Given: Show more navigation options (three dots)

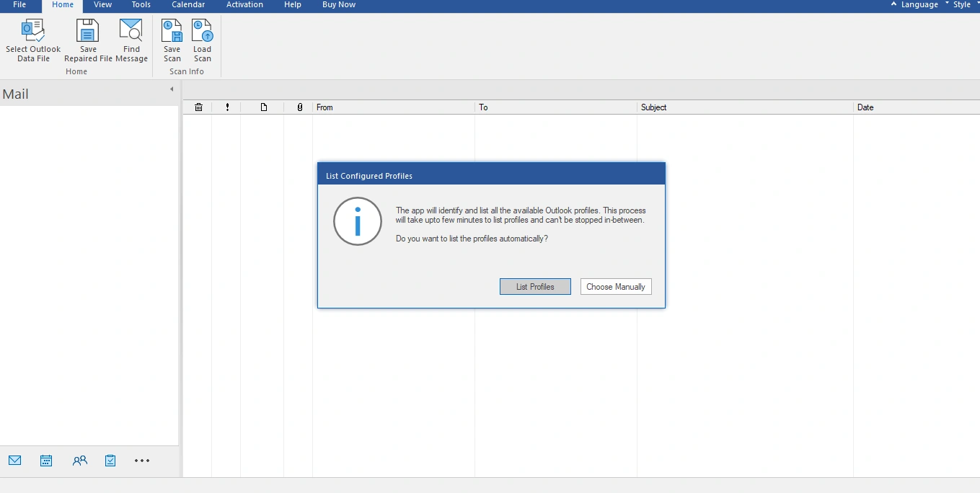Looking at the screenshot, I should point(142,461).
